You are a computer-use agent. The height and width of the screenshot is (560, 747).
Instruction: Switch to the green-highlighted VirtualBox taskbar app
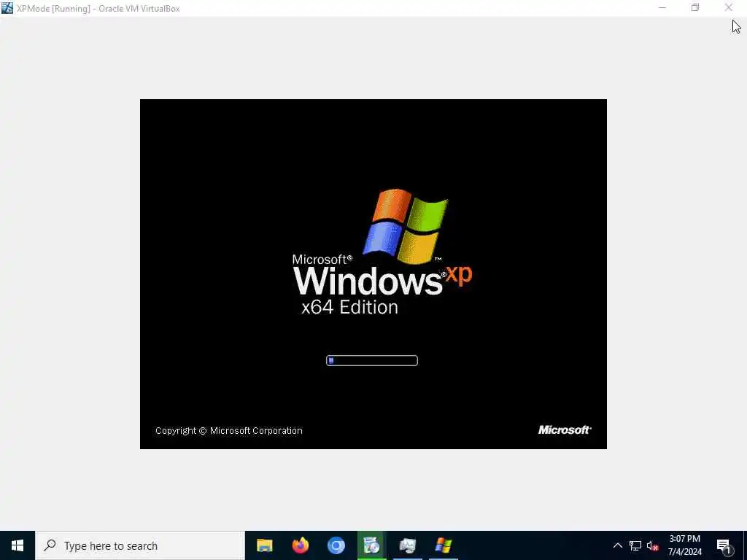click(371, 545)
